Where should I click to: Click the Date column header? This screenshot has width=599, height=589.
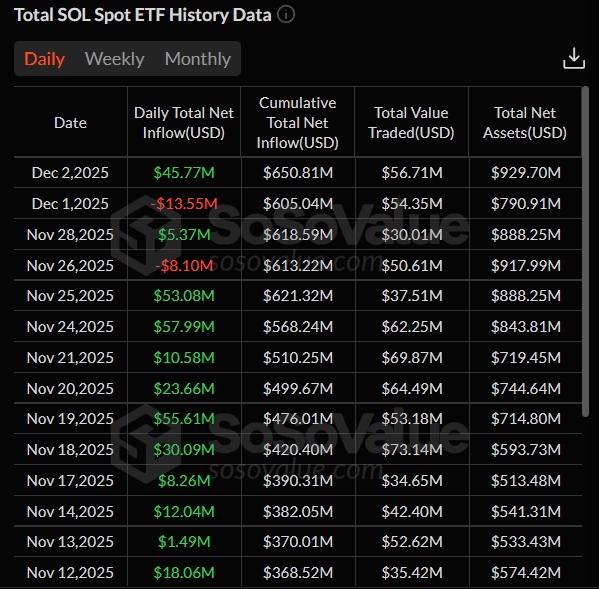(70, 123)
